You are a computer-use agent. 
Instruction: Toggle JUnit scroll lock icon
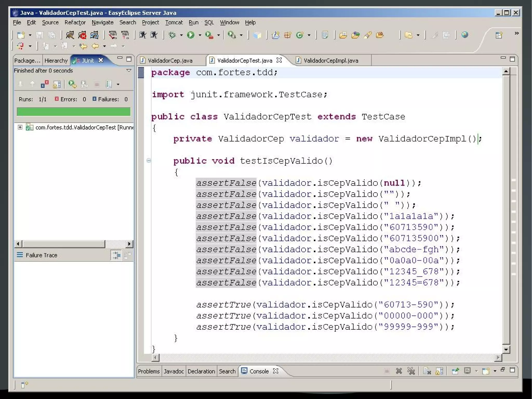(x=57, y=84)
